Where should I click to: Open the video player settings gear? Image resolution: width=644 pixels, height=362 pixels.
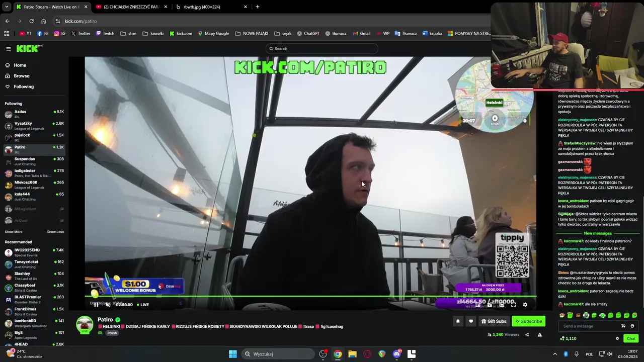tap(525, 305)
